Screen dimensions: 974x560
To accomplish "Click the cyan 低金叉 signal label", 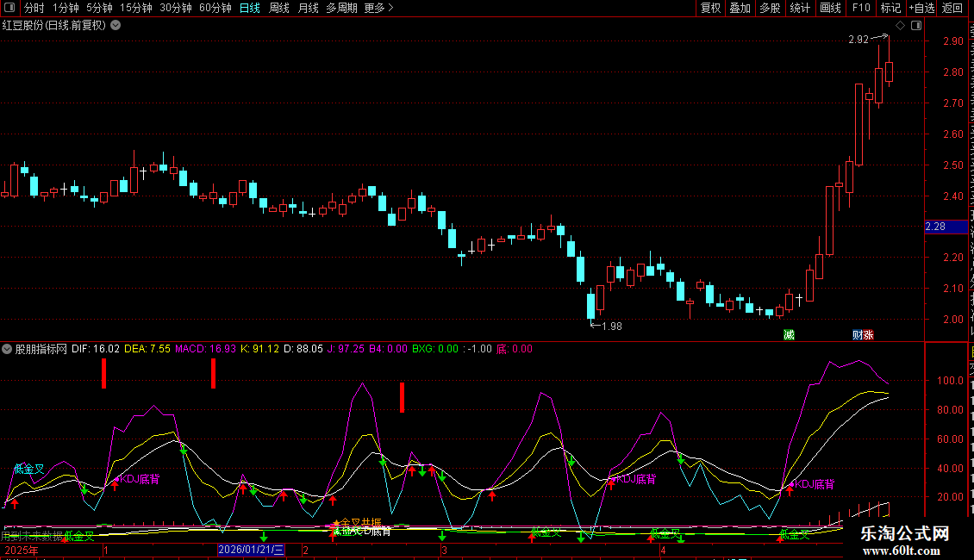I will [x=29, y=469].
